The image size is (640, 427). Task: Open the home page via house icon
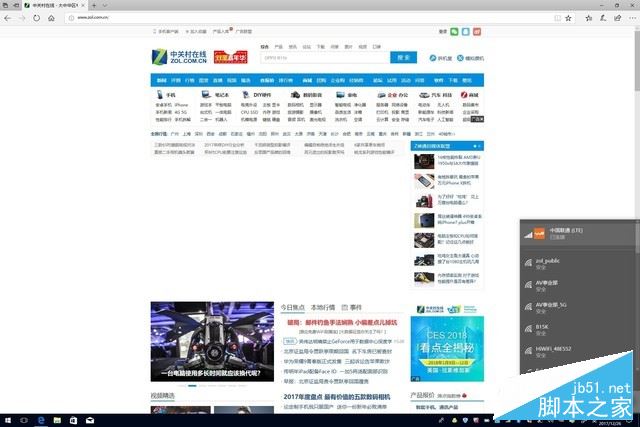(51, 18)
